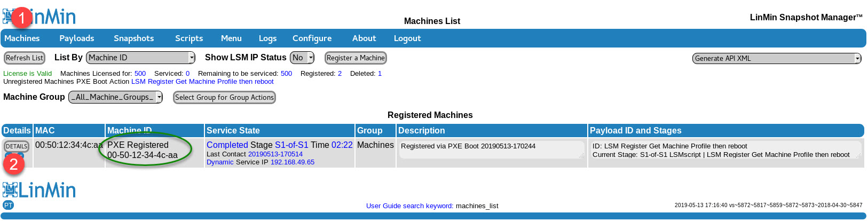Click into the Description text field

(x=491, y=149)
